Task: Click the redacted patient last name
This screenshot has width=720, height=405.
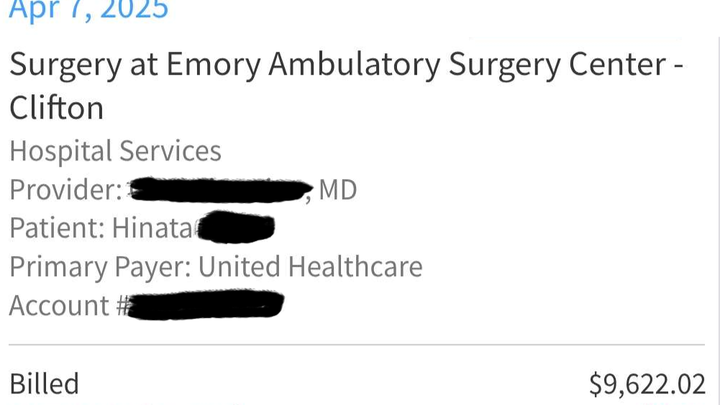Action: [234, 229]
